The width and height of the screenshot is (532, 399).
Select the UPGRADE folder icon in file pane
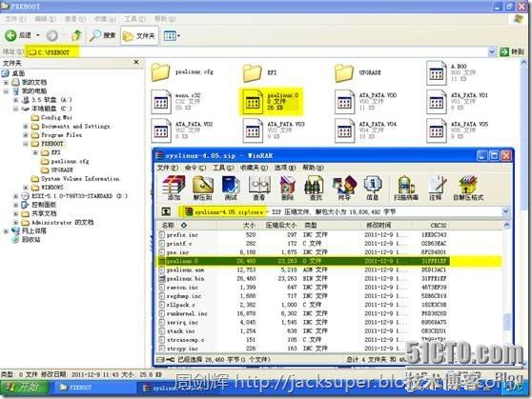click(344, 73)
